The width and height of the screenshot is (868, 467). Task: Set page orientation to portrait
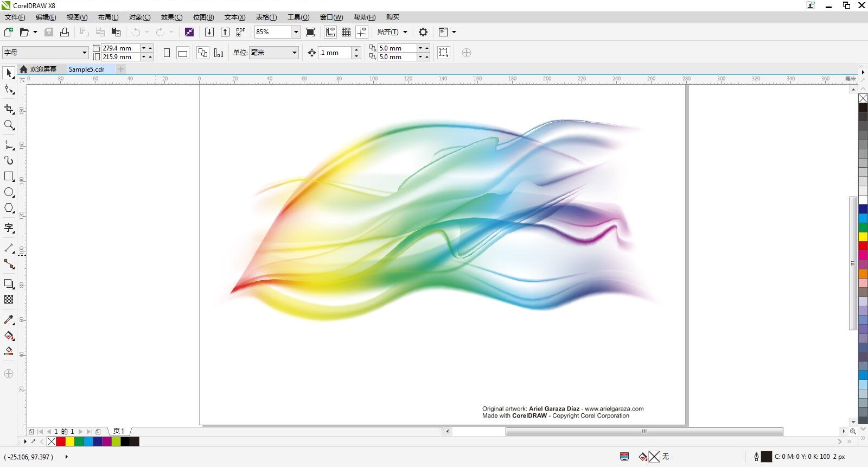[x=167, y=53]
